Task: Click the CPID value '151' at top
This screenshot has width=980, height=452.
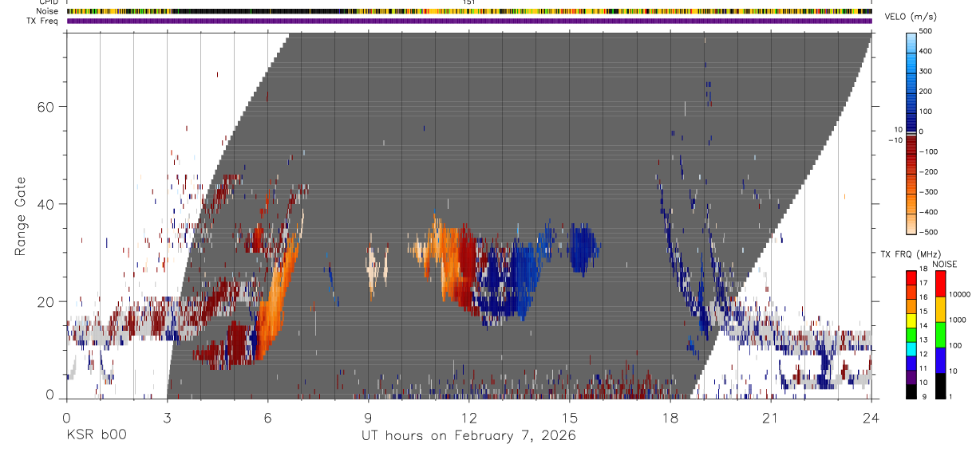Action: pyautogui.click(x=469, y=2)
